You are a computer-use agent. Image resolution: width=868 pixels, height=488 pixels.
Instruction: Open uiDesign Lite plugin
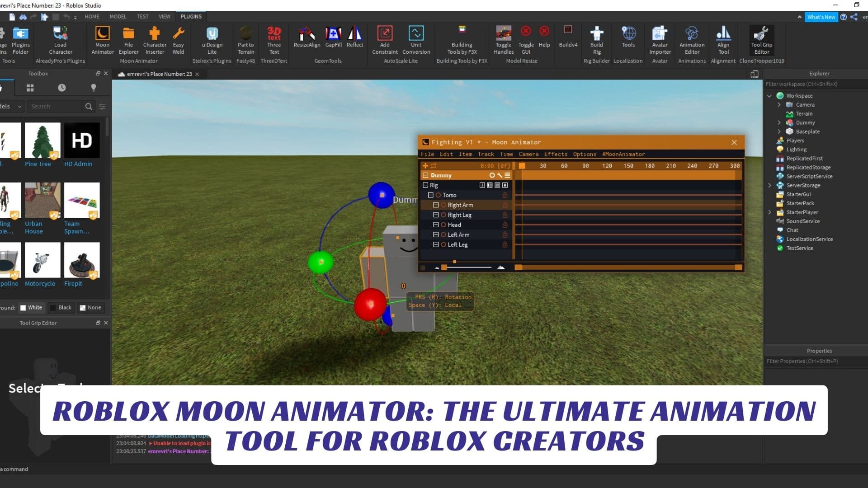click(212, 40)
